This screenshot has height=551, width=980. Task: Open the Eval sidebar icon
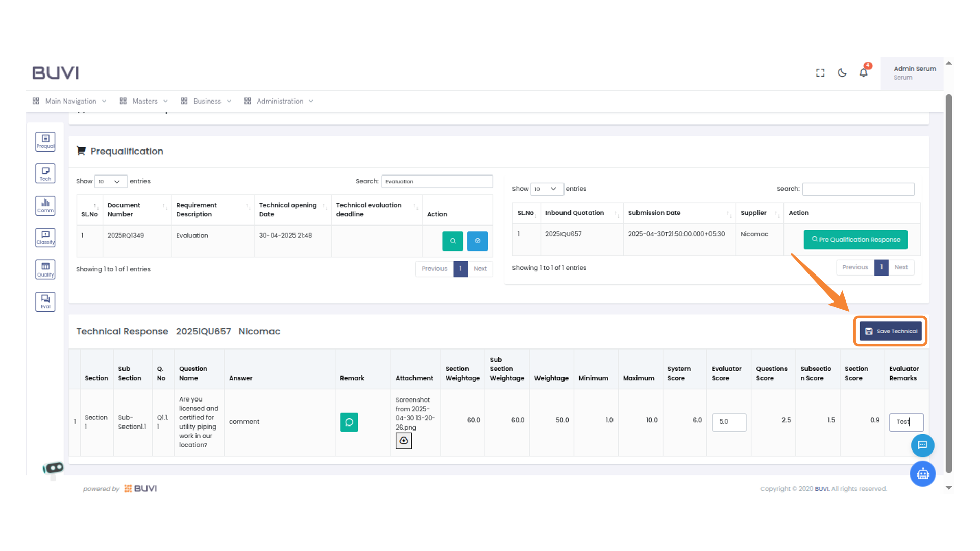coord(45,302)
